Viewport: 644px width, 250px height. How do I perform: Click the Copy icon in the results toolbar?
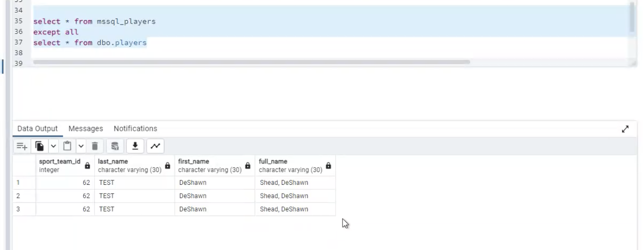point(40,146)
